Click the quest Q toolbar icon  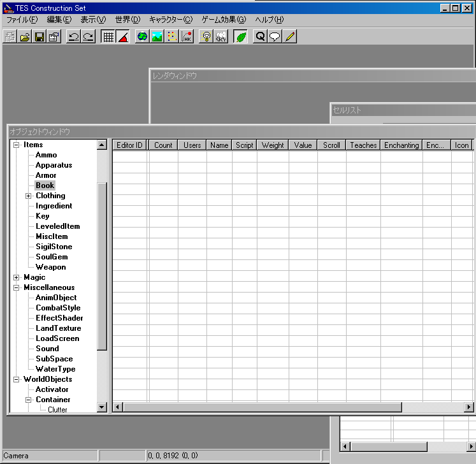tap(260, 37)
